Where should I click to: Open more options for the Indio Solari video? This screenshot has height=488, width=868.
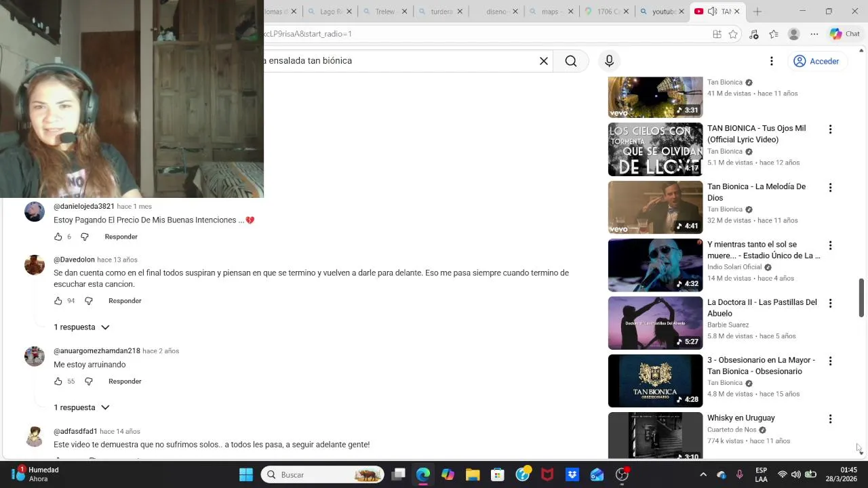point(830,245)
